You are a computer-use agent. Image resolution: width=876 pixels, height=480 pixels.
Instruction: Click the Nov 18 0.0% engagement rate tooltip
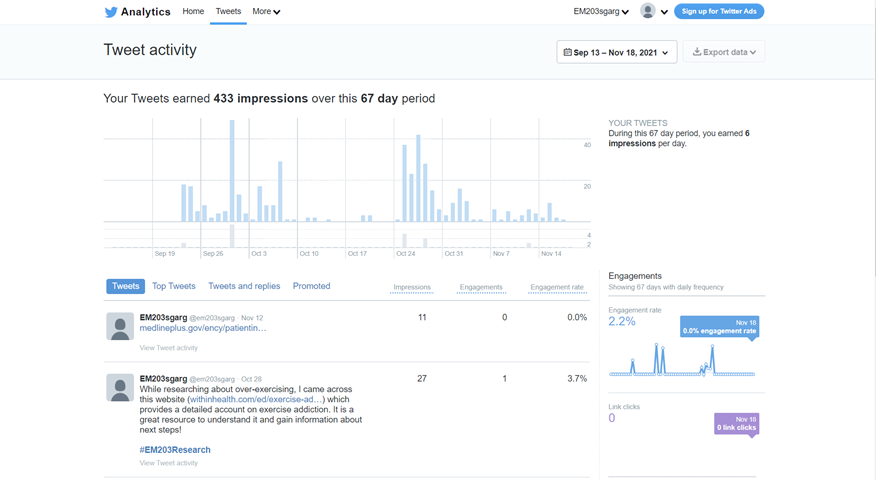click(719, 327)
